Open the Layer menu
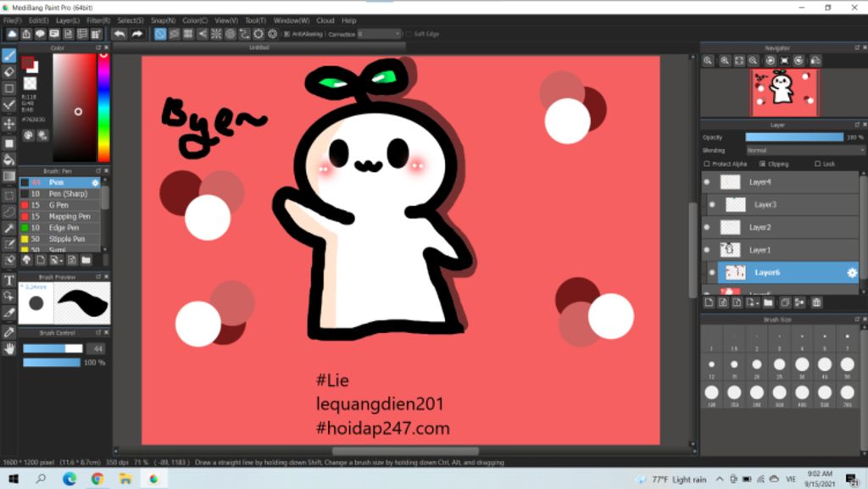Image resolution: width=868 pixels, height=489 pixels. pos(68,20)
